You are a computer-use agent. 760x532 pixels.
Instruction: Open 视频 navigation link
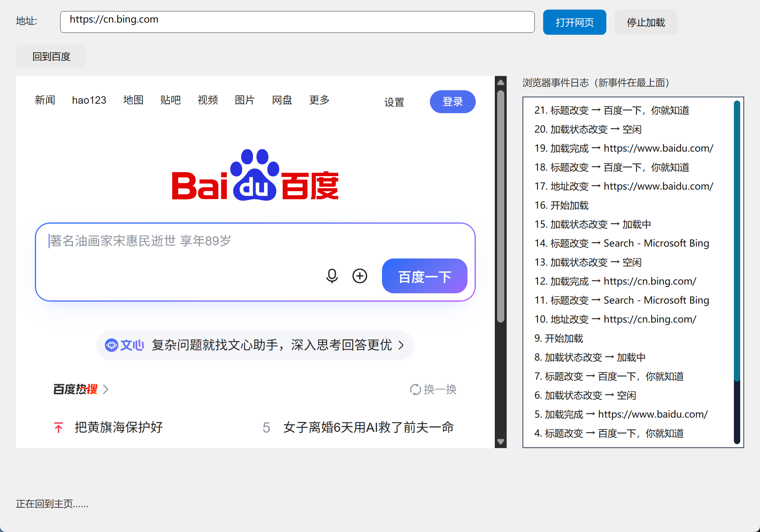tap(207, 100)
